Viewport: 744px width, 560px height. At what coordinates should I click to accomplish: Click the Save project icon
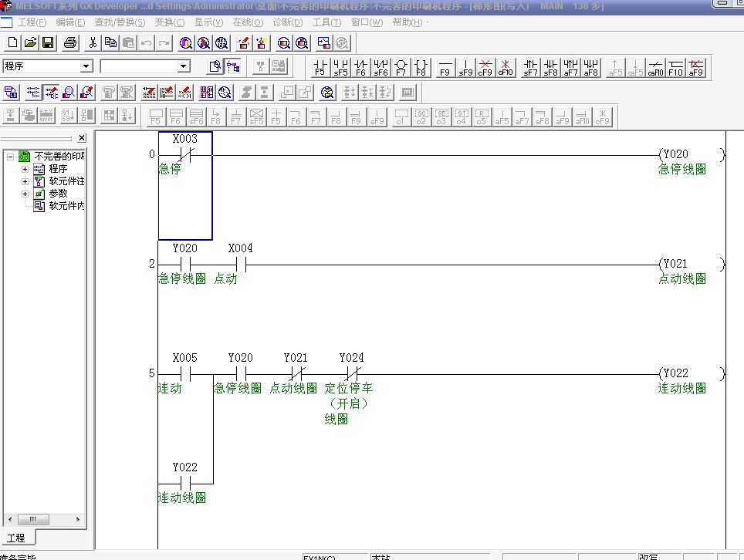[x=48, y=42]
